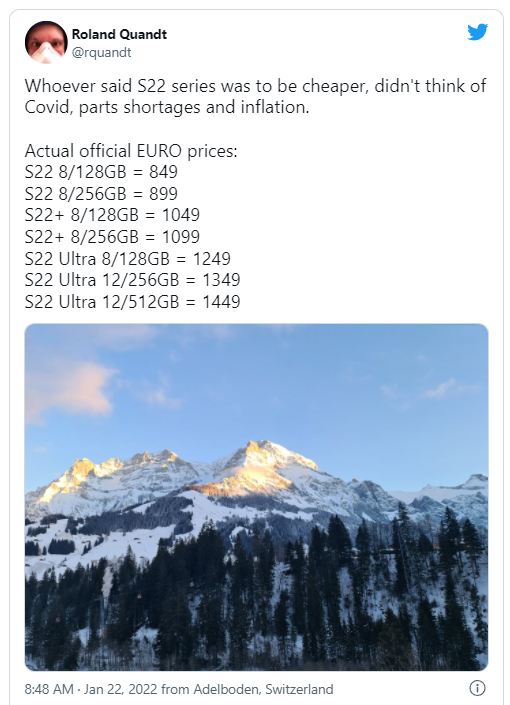The width and height of the screenshot is (510, 705).
Task: Select the S22+ 8/128GB = 1049 line
Action: (x=112, y=215)
